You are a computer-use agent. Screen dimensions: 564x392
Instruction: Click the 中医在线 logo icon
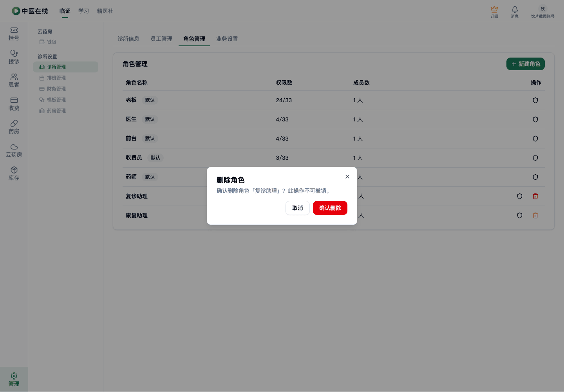point(16,11)
